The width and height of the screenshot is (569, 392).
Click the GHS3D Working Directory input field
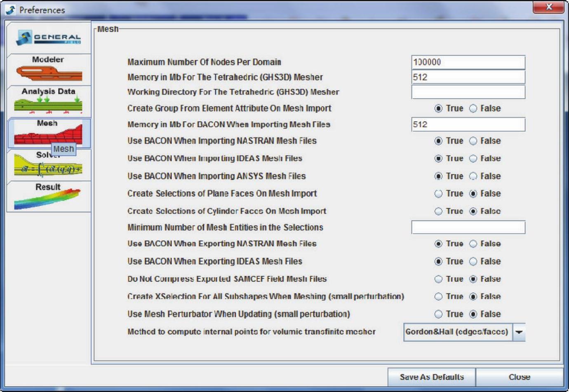tap(468, 92)
